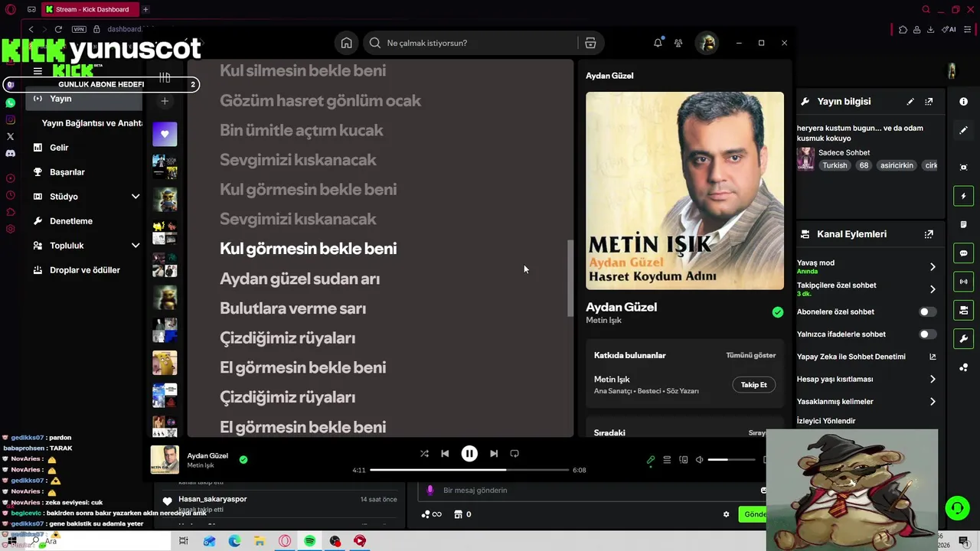Open Spotify home via house icon
The width and height of the screenshot is (980, 551).
click(346, 43)
